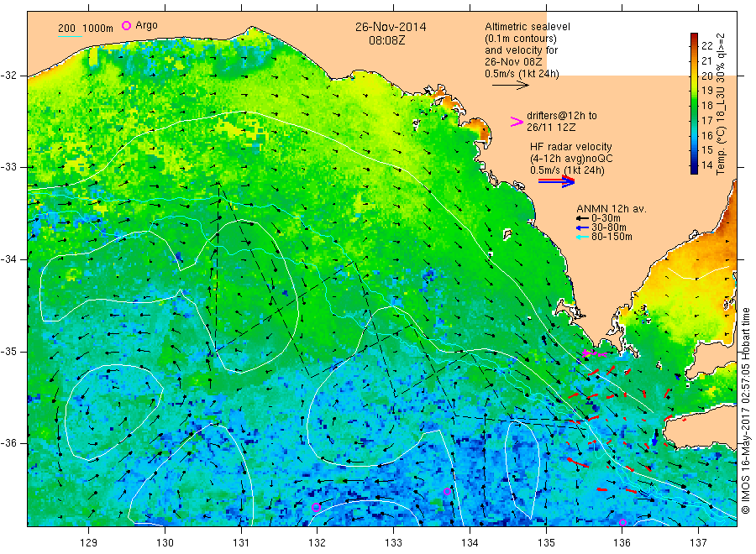Click the Argo float marker near 136°E
Viewport: 756px width, 554px height.
[x=622, y=523]
